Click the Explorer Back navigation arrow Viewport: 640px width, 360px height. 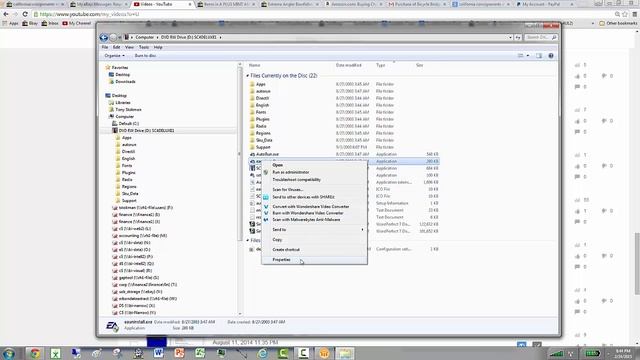tap(104, 38)
